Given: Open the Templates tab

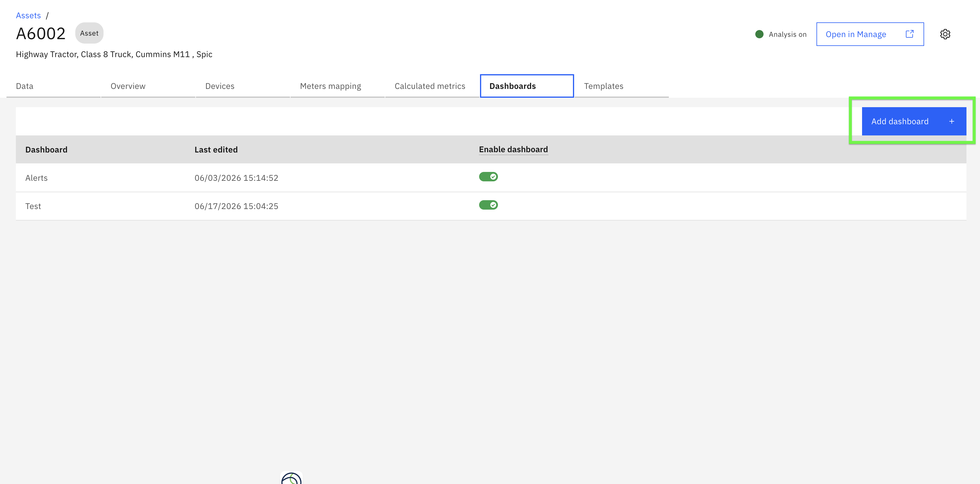Looking at the screenshot, I should 622,86.
